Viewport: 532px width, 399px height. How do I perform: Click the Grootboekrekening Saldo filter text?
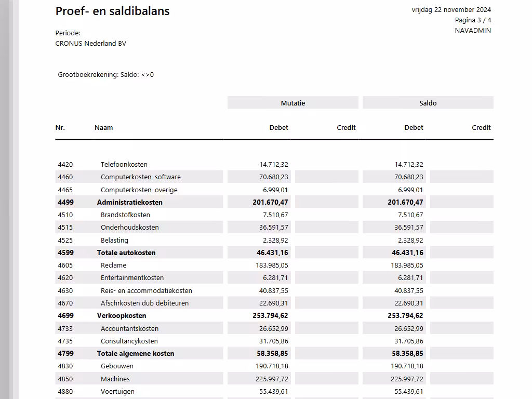106,74
